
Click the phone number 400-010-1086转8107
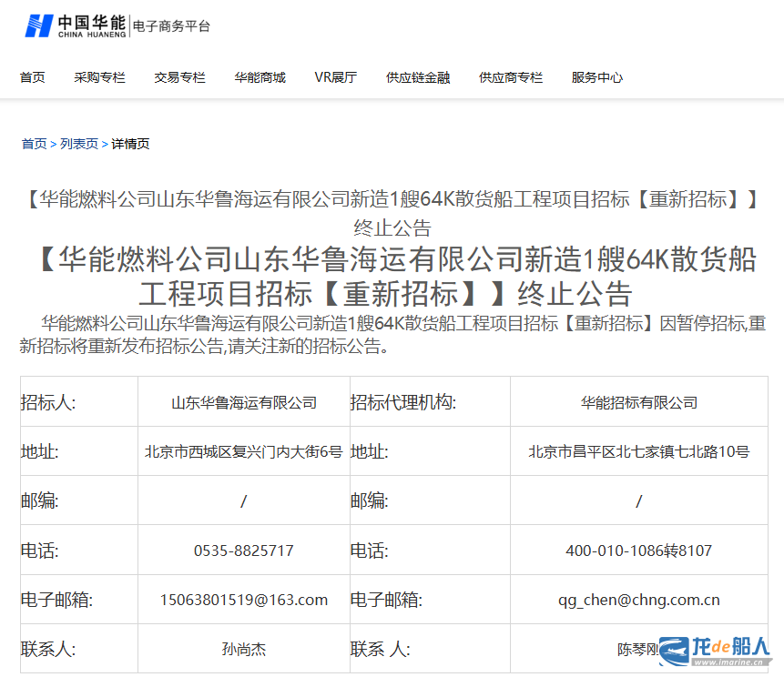(638, 551)
